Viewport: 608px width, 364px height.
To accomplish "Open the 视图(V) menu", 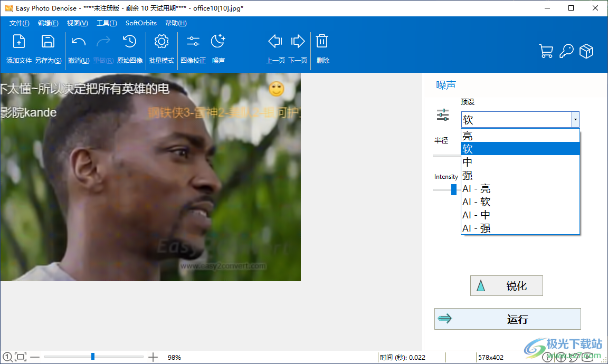I will 77,23.
